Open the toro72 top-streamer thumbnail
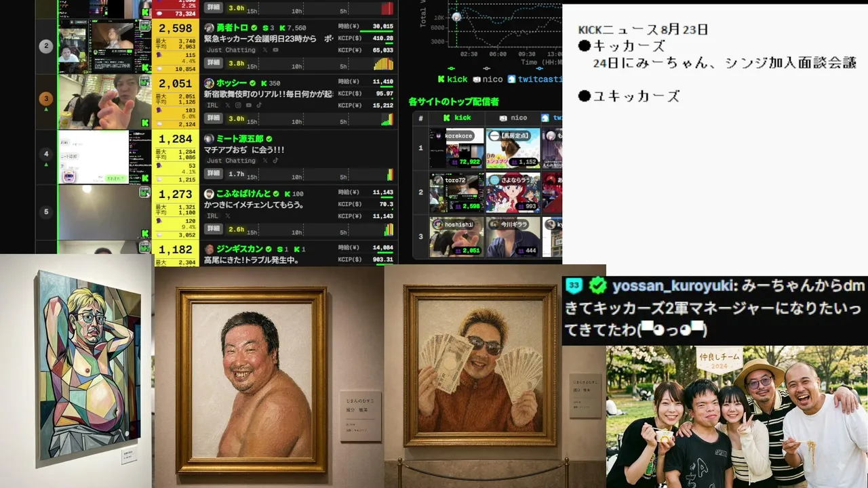 (457, 193)
